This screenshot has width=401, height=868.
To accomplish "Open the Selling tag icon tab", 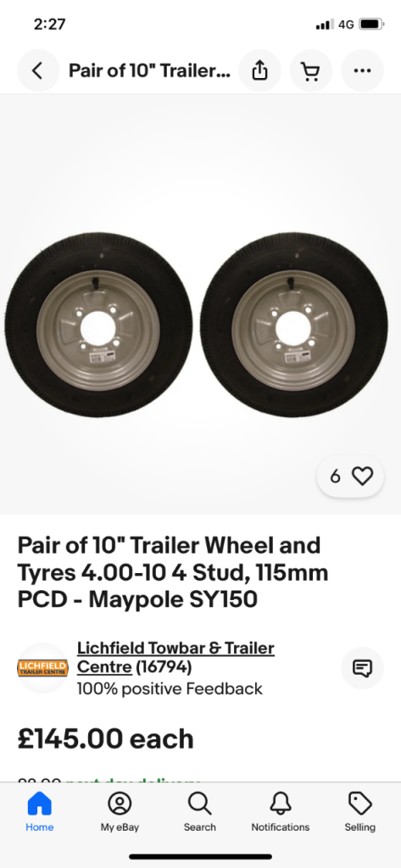I will (x=360, y=812).
